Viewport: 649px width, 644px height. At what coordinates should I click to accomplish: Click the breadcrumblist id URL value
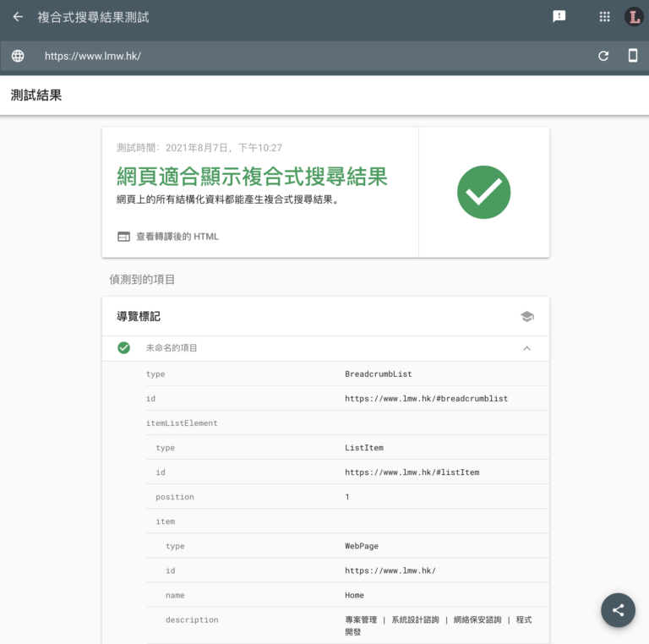tap(426, 398)
